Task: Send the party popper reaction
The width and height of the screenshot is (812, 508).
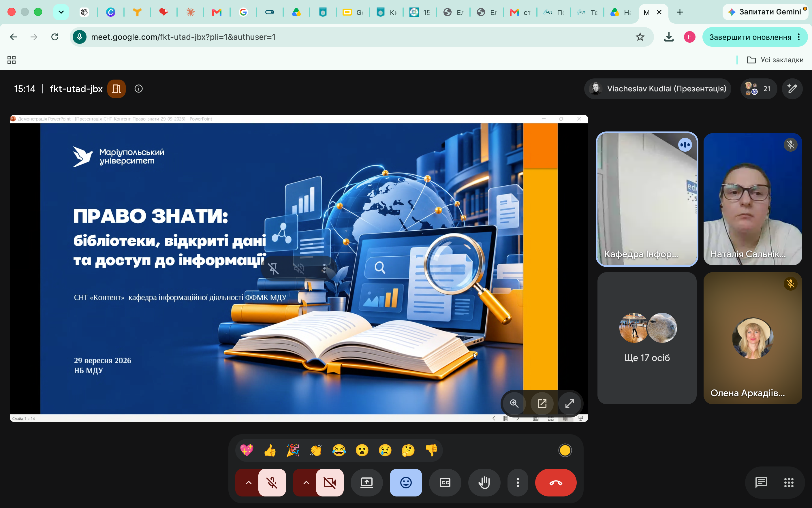Action: (293, 450)
